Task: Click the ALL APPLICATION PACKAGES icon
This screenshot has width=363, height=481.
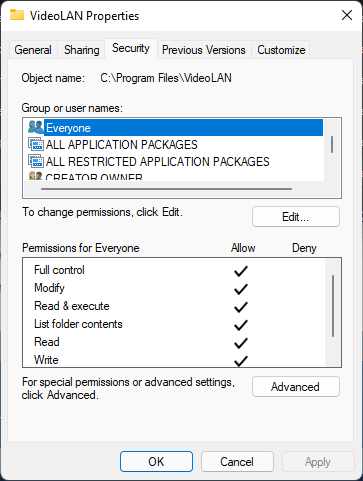Action: pos(36,144)
